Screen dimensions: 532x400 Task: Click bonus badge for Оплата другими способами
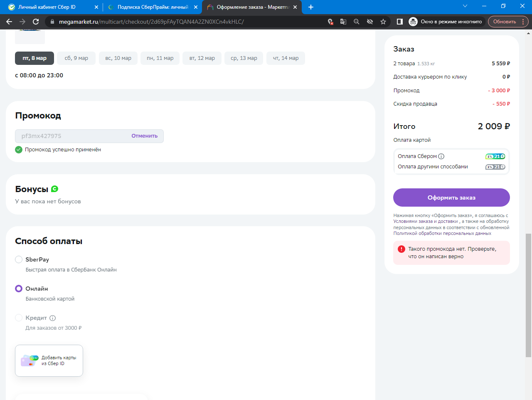pos(495,167)
